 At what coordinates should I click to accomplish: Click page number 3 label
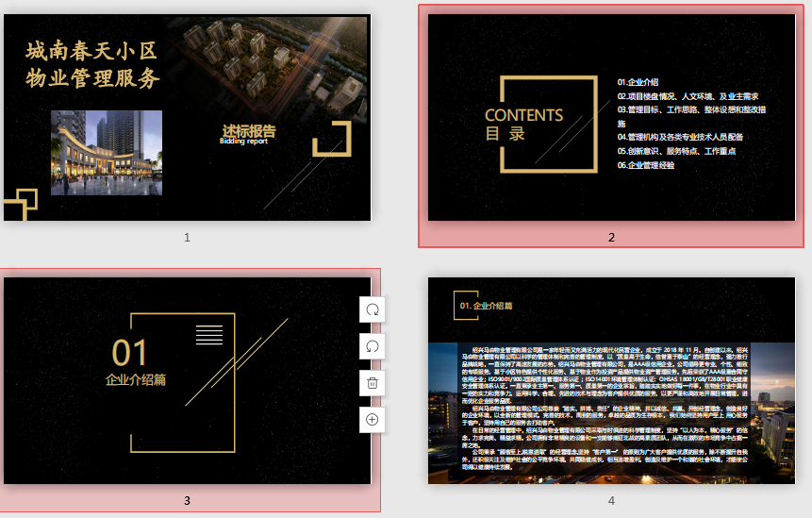coord(187,500)
